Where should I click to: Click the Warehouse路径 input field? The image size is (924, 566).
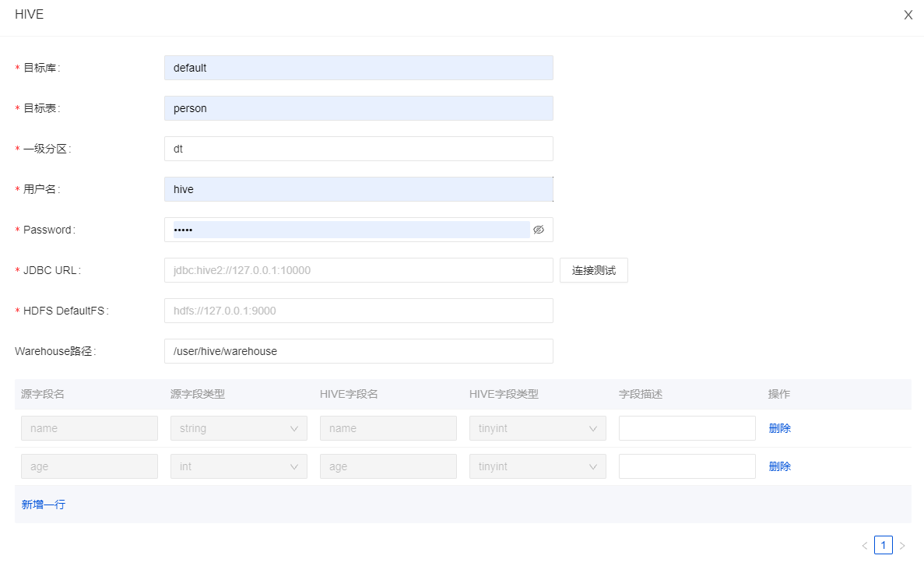[358, 351]
